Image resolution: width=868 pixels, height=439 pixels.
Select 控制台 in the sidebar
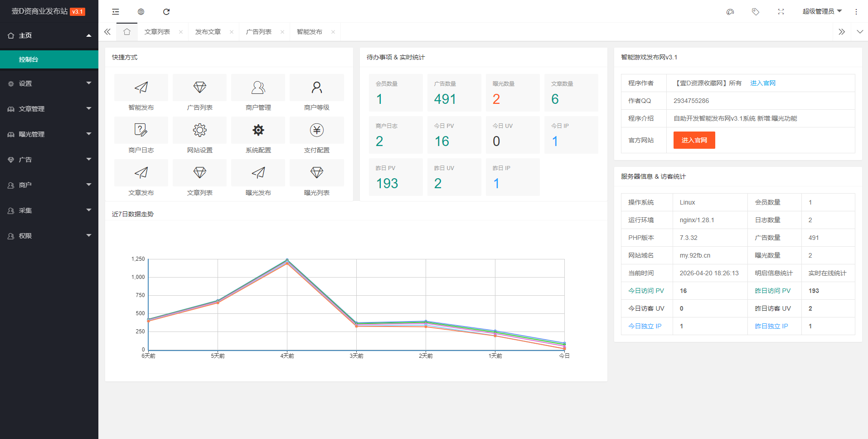(x=49, y=59)
